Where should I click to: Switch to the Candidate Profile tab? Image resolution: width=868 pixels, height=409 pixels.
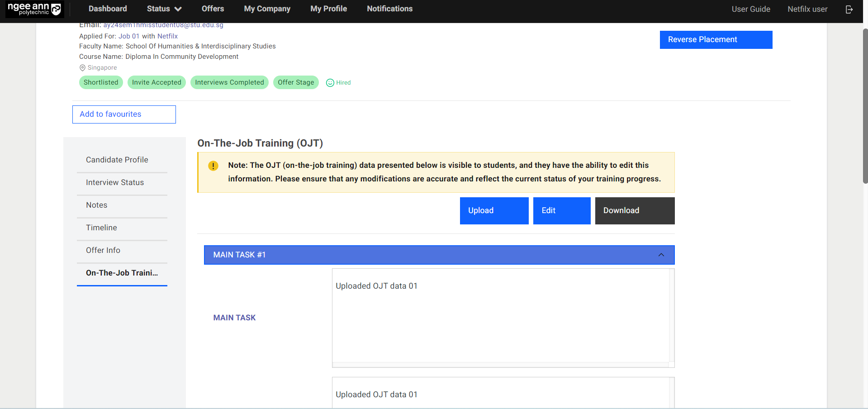click(117, 160)
